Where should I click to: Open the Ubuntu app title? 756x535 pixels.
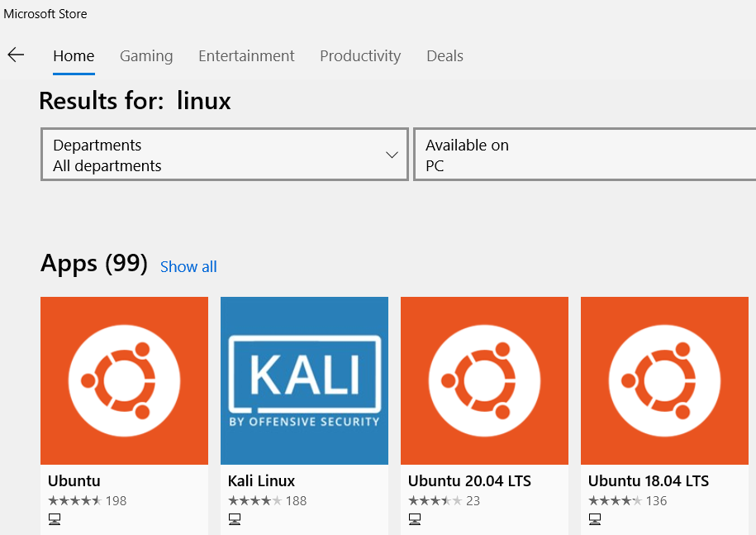click(x=74, y=480)
